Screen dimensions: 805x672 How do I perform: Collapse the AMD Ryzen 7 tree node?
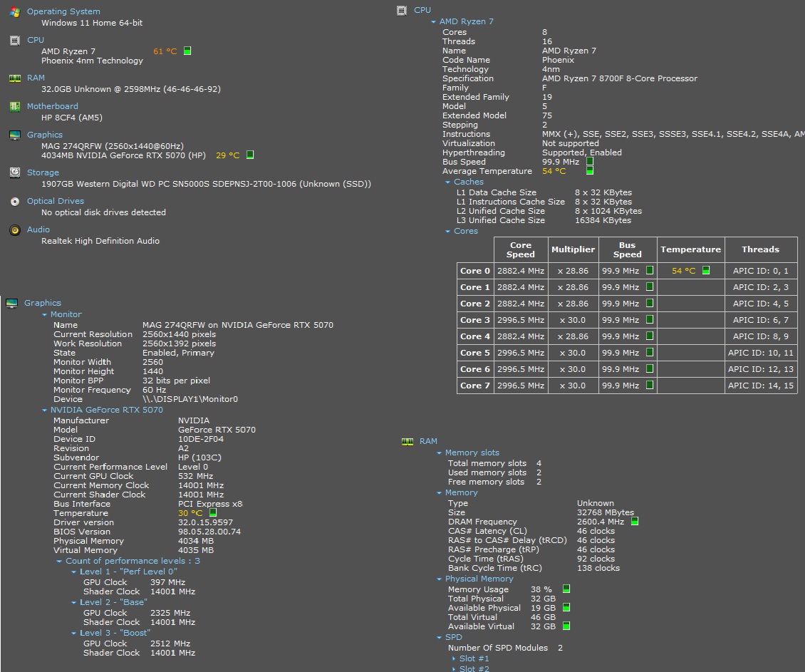coord(433,22)
